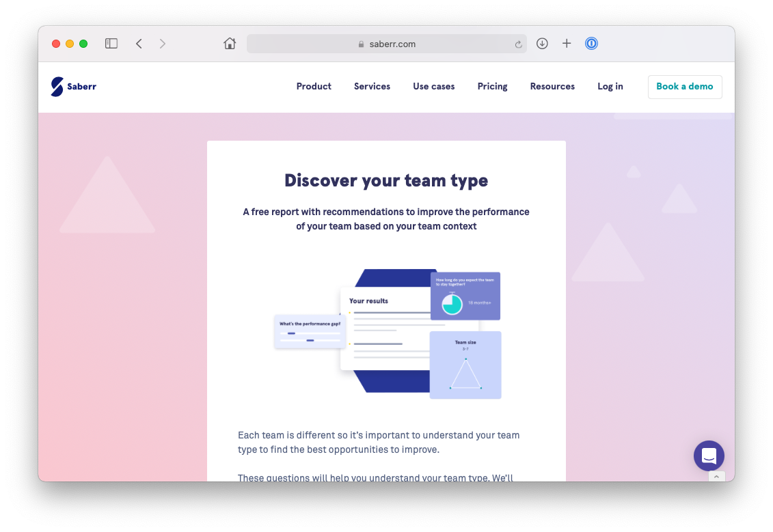Click the saberr.com address field
The height and width of the screenshot is (532, 773).
click(387, 44)
